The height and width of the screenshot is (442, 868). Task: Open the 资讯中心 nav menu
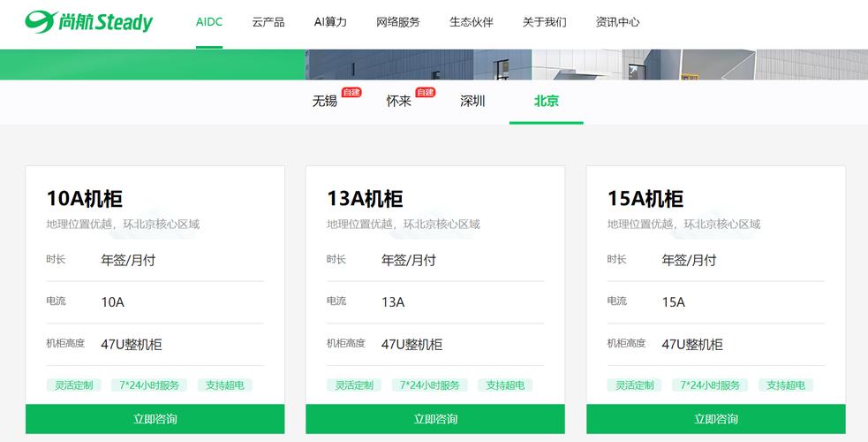tap(617, 22)
